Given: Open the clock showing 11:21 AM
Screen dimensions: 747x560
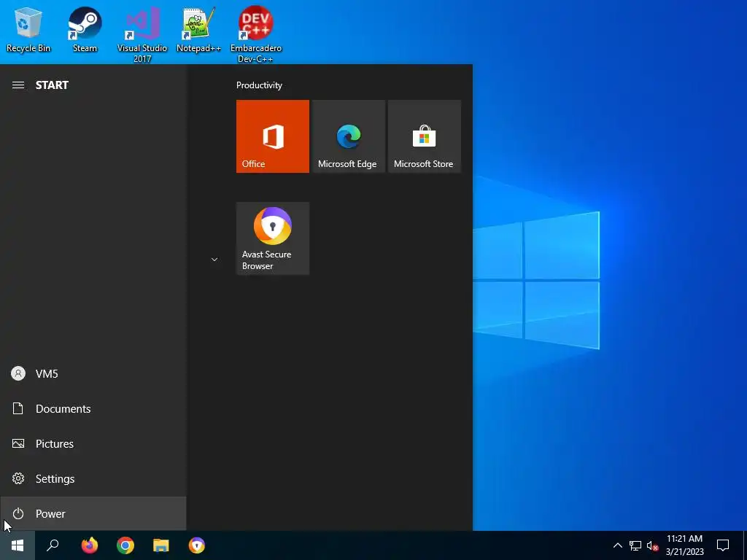Looking at the screenshot, I should [684, 545].
